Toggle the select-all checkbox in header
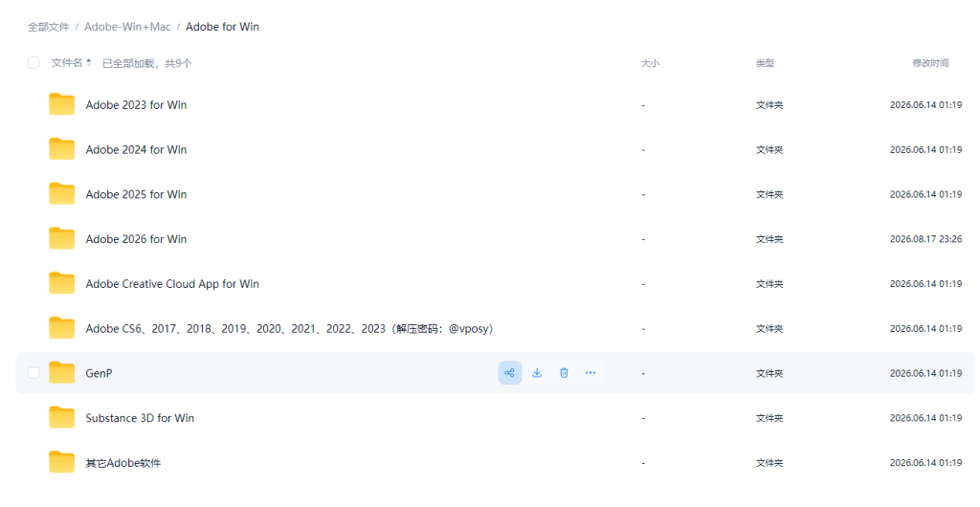This screenshot has height=507, width=980. (33, 62)
